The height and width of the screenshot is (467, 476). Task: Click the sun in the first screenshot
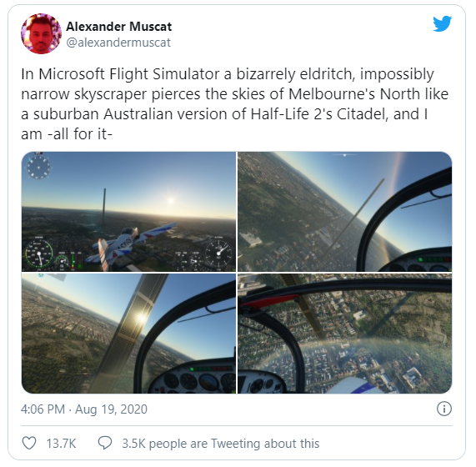(x=171, y=200)
